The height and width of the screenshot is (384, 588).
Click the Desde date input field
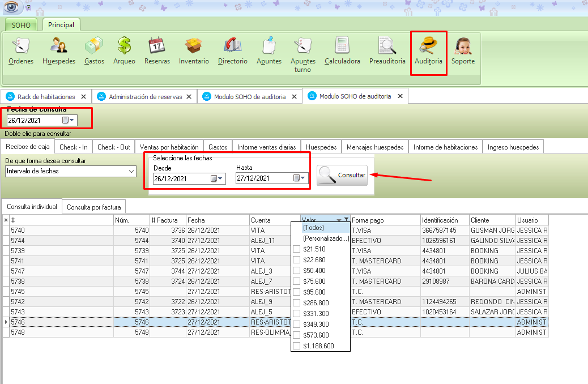(181, 178)
